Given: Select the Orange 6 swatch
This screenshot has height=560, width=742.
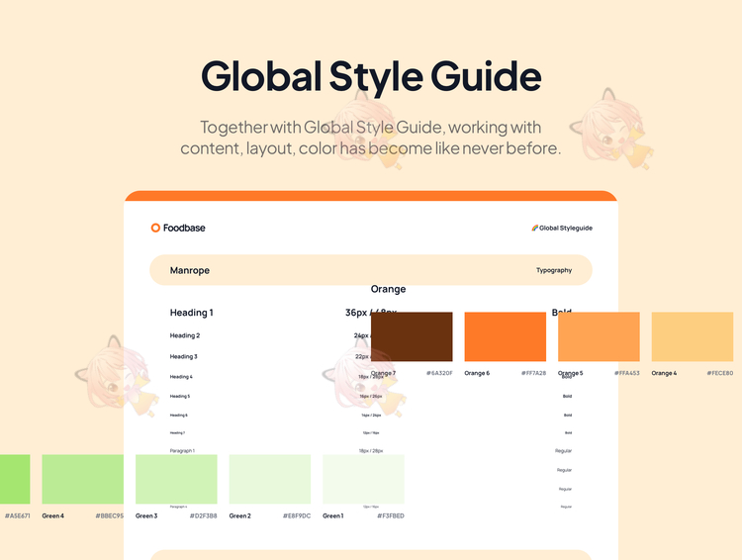Looking at the screenshot, I should (x=506, y=336).
